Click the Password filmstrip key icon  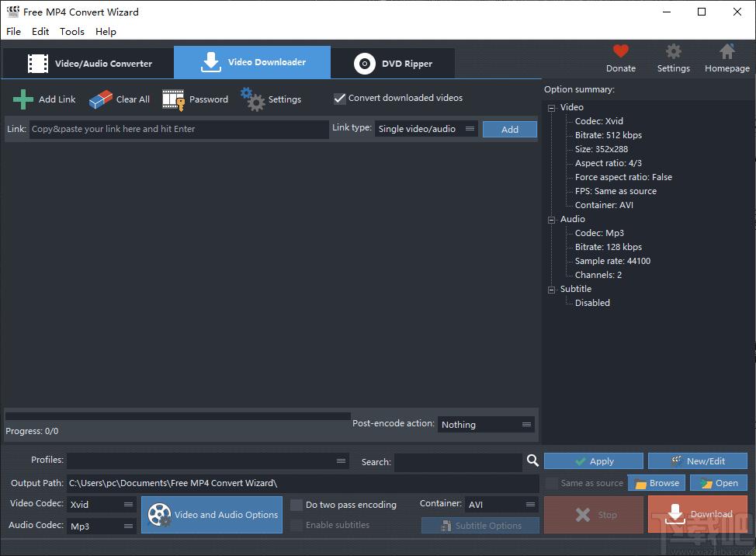(x=174, y=100)
